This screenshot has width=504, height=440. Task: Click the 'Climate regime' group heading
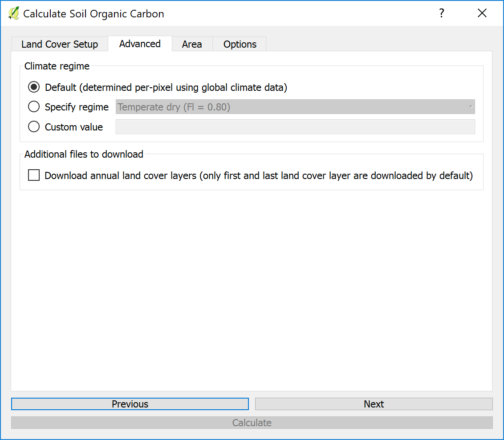tap(57, 66)
